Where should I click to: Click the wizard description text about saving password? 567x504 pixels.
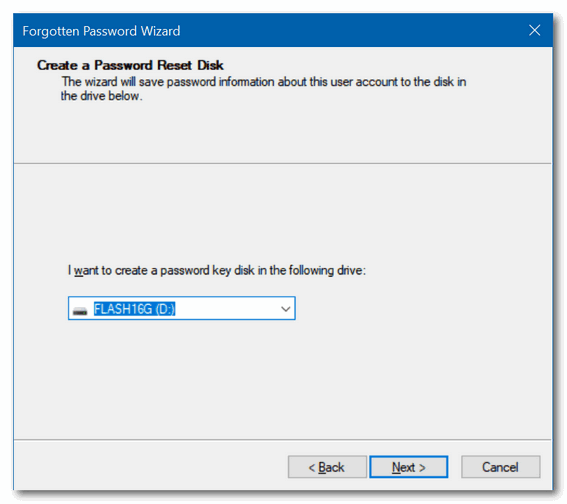(263, 89)
